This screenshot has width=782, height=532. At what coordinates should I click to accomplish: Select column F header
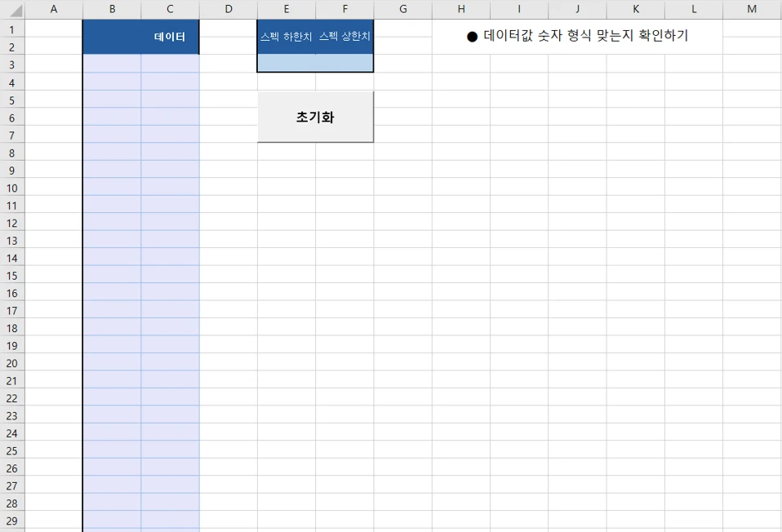344,10
